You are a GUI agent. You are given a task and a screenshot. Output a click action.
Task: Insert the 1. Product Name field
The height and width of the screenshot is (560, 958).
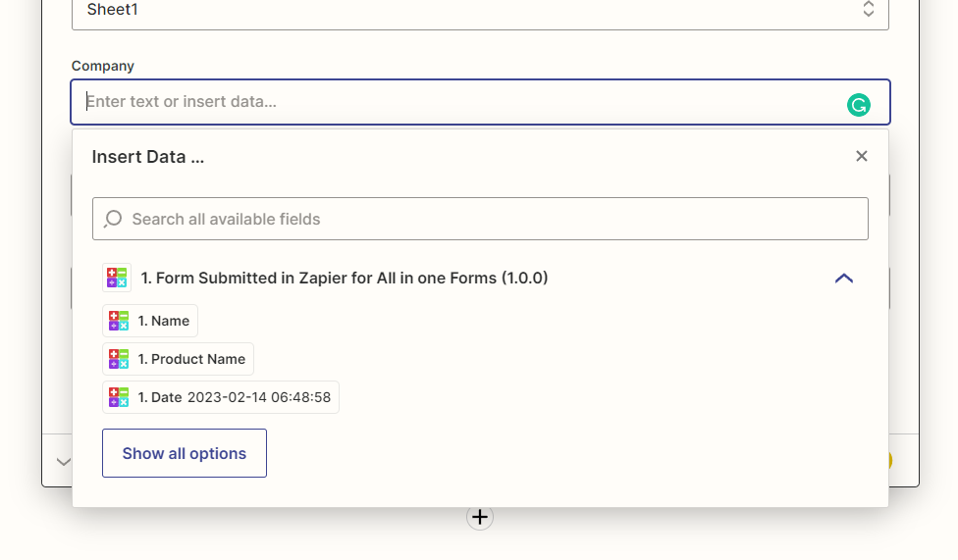click(x=178, y=359)
